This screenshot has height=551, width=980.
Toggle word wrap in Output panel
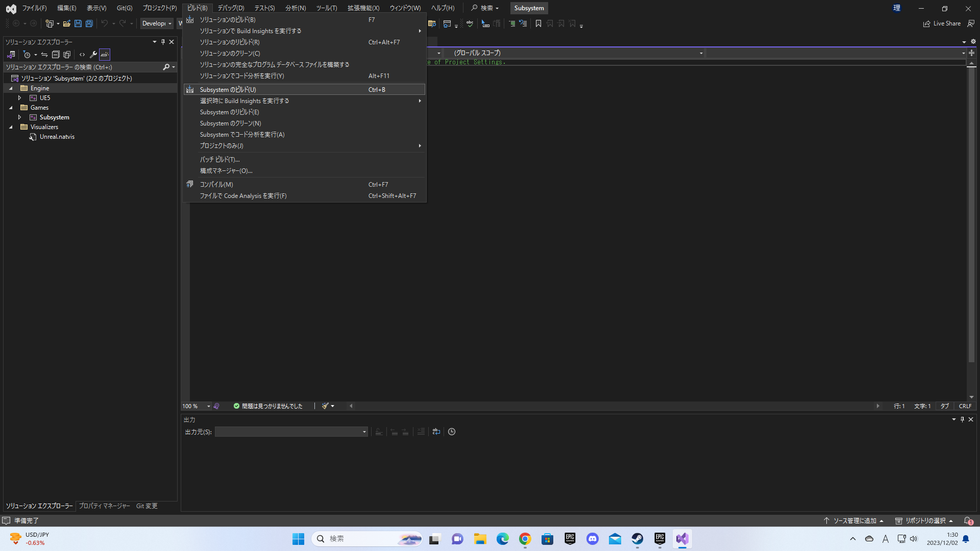click(436, 432)
